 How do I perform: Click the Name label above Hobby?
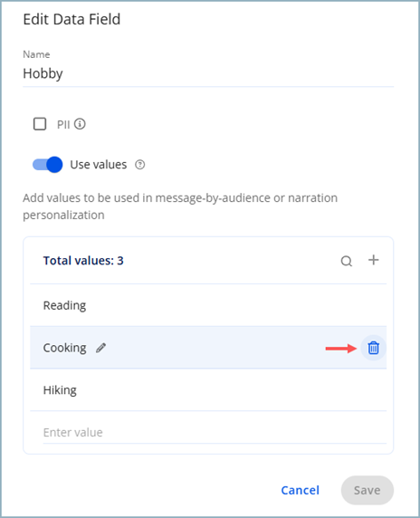[x=36, y=54]
